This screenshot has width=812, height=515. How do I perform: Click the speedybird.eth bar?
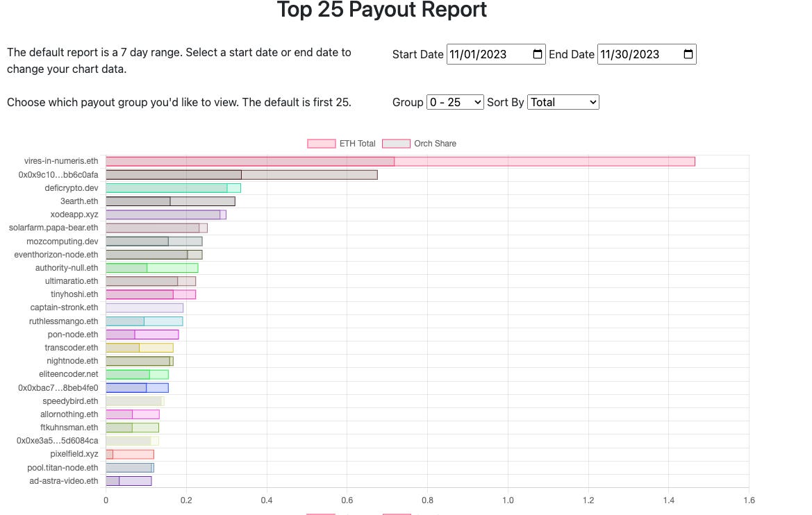point(135,401)
